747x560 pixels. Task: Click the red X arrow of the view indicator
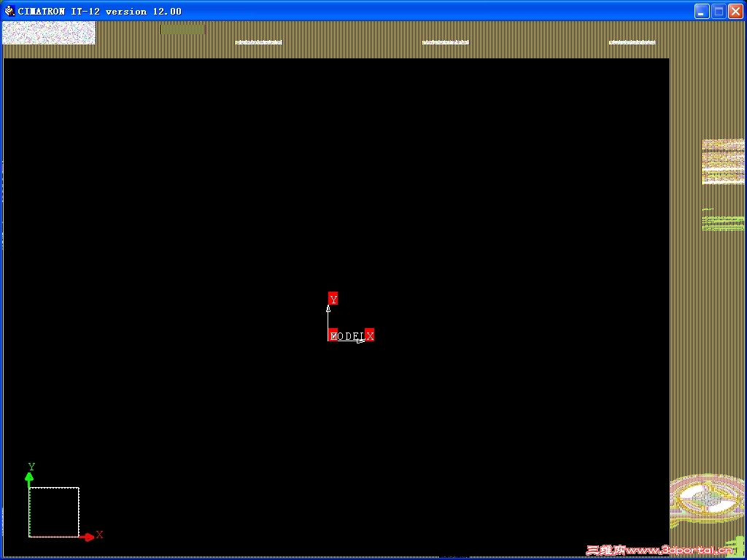coord(88,537)
